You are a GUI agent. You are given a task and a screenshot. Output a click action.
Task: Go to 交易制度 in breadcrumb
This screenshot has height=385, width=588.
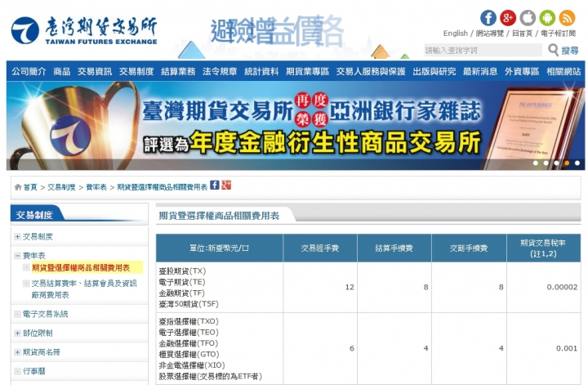pyautogui.click(x=61, y=187)
